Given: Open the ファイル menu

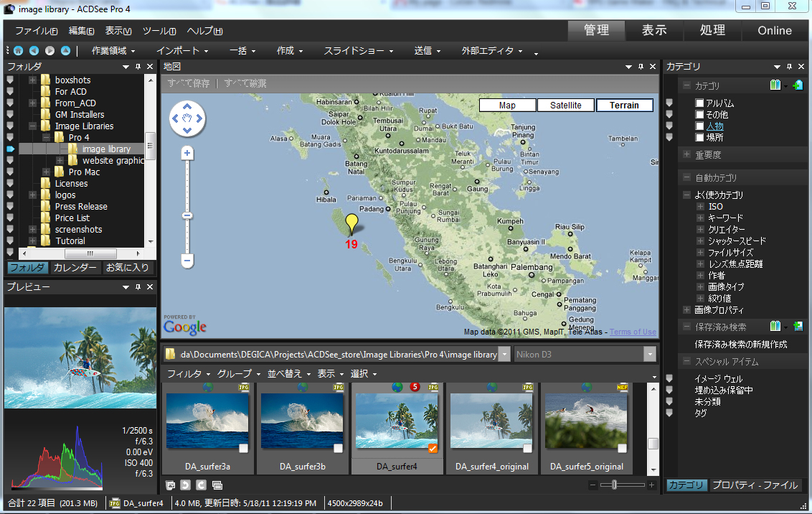Looking at the screenshot, I should point(36,31).
